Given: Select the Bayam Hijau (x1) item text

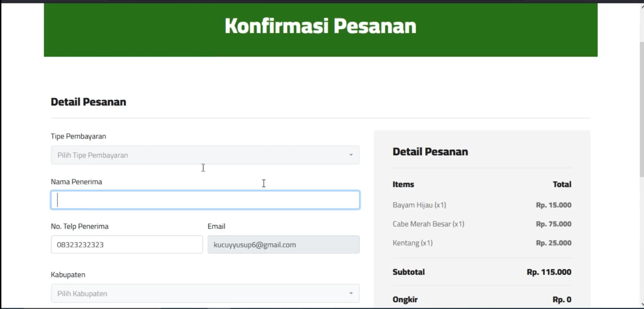Looking at the screenshot, I should (x=419, y=205).
